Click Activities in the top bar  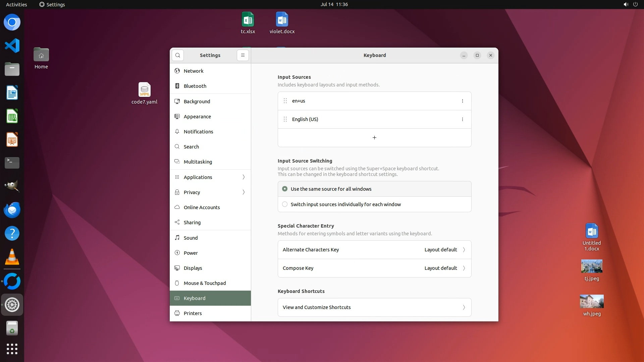(x=16, y=4)
